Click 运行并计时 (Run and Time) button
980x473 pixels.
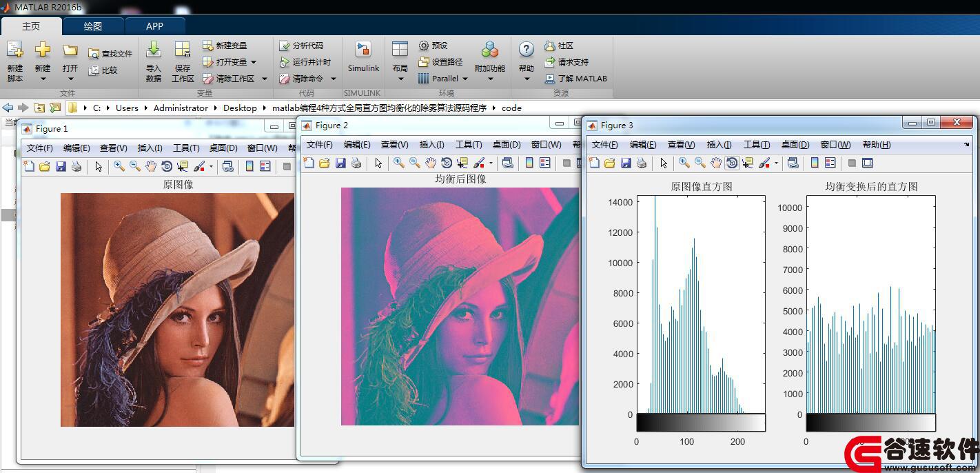[305, 62]
